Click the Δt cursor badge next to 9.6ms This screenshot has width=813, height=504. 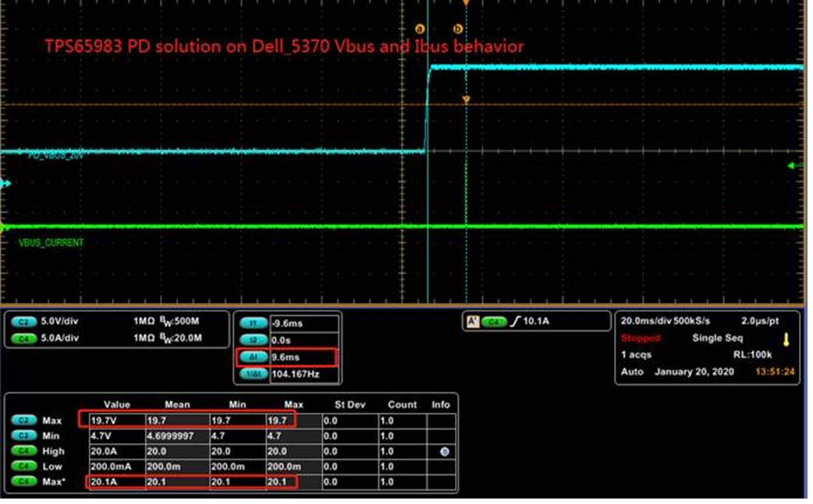254,358
